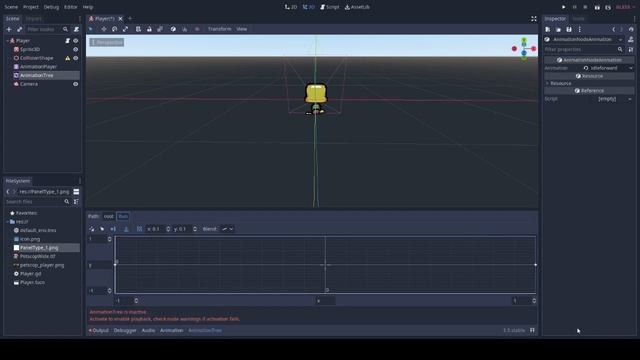Create new resource icon in Inspector

pos(548,29)
